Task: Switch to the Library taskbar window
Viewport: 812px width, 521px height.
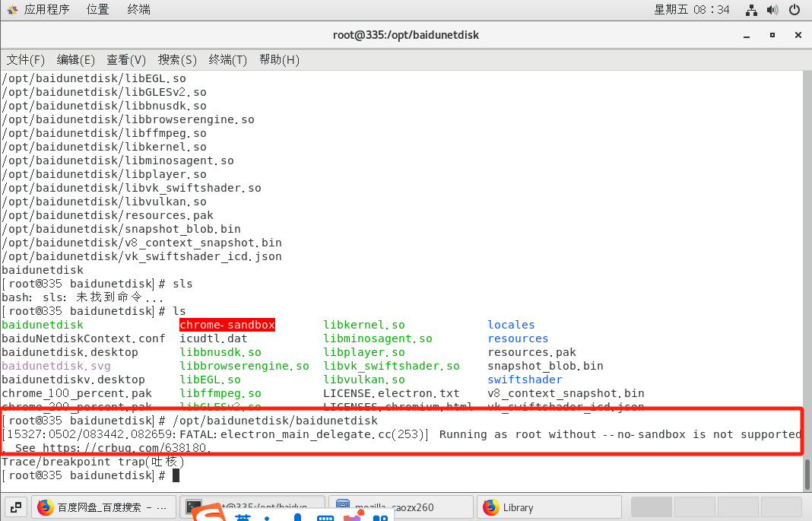Action: click(x=550, y=507)
